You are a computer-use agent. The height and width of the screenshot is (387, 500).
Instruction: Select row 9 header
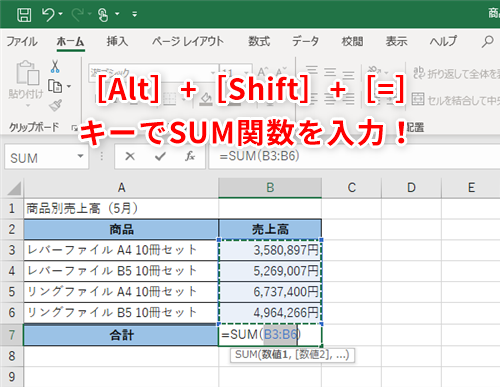click(12, 377)
